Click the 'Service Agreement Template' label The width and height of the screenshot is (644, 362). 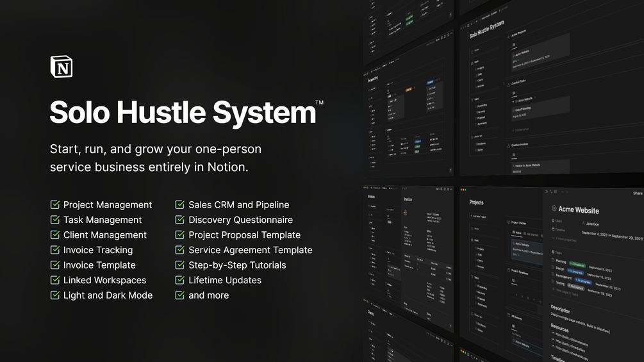tap(250, 249)
